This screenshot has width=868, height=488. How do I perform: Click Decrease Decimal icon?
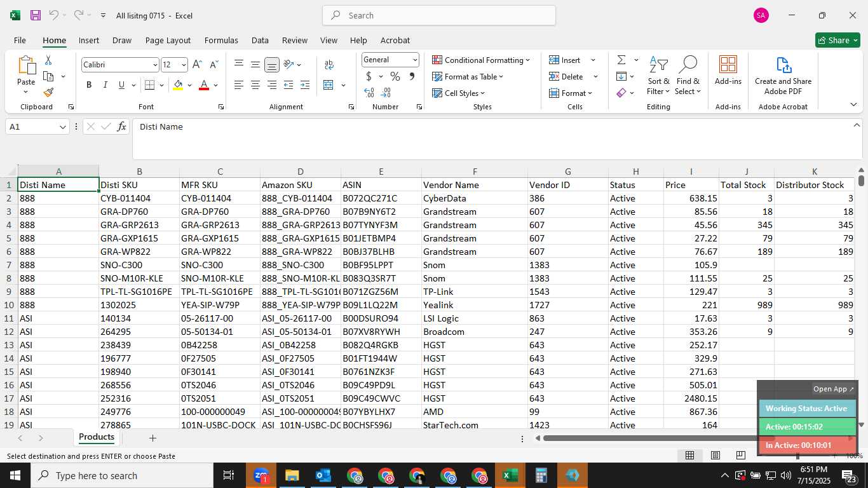coord(386,93)
